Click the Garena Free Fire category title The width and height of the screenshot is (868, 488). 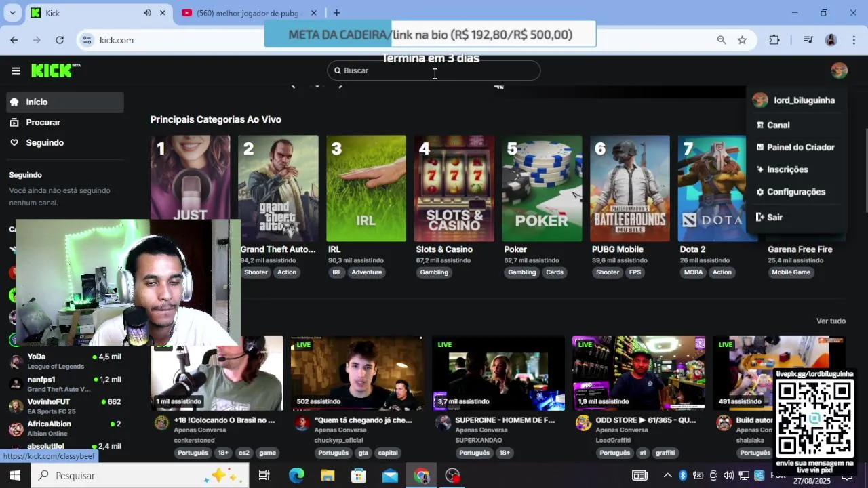[x=800, y=249]
